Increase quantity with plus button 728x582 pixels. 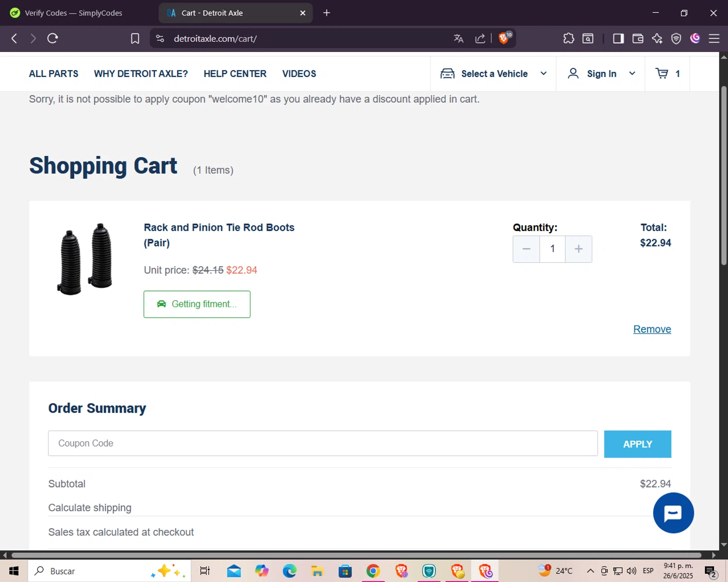click(579, 249)
